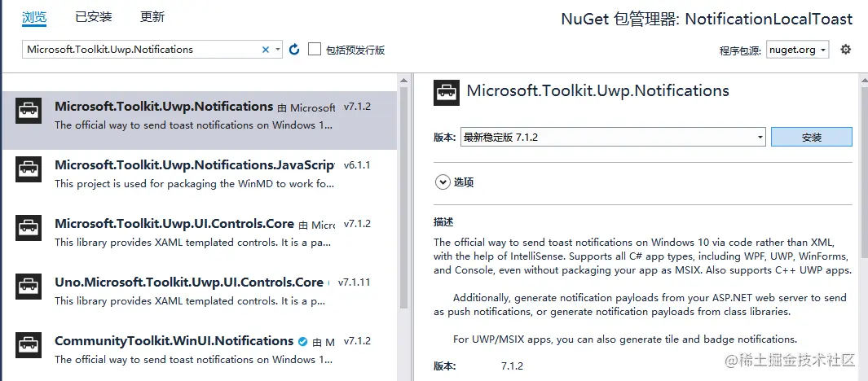
Task: Click Microsoft.Toolkit.Uwp.Notifications.JavaScript package icon
Action: pos(29,169)
